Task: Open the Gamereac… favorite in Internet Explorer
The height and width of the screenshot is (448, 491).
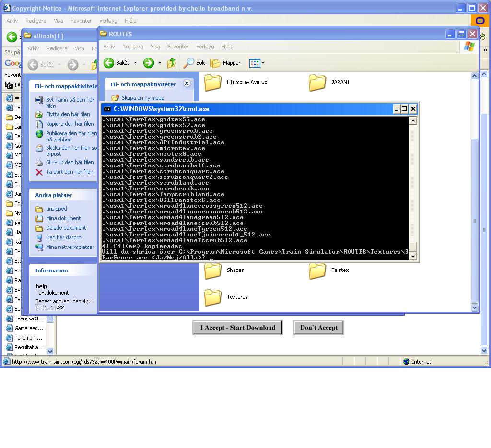Action: pos(25,328)
